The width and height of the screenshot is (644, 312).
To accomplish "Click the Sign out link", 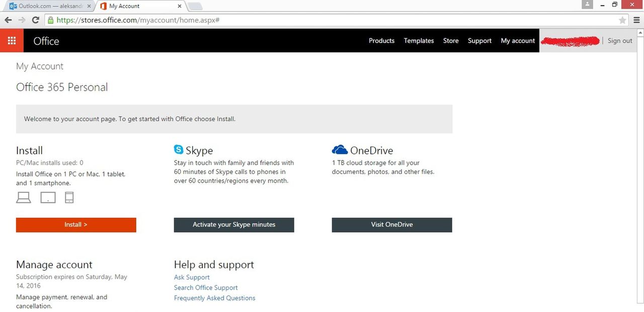I will (x=620, y=41).
